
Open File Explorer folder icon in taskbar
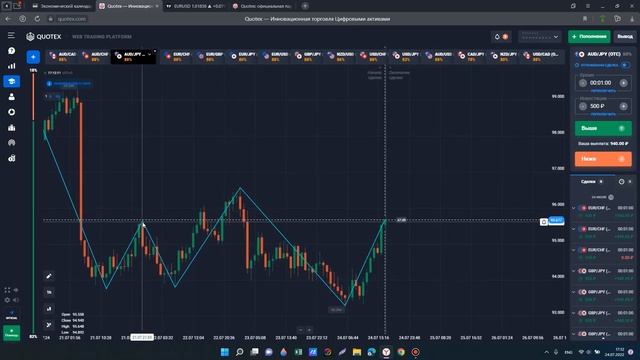pyautogui.click(x=357, y=352)
